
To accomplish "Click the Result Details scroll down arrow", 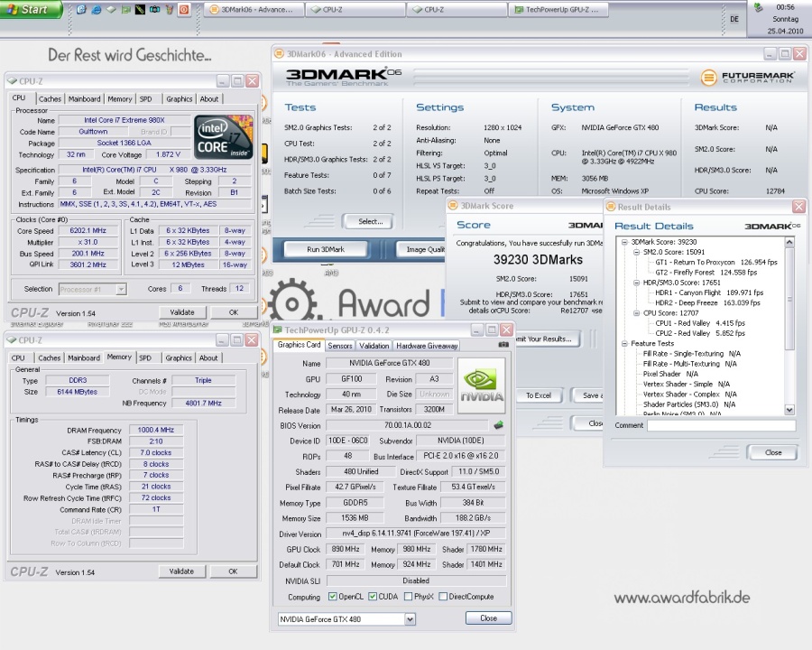I will coord(789,410).
